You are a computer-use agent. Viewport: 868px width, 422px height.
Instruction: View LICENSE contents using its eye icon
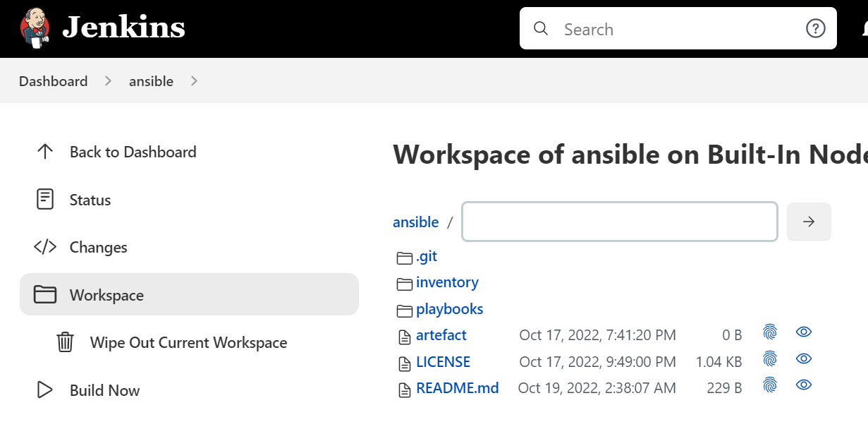pos(803,358)
